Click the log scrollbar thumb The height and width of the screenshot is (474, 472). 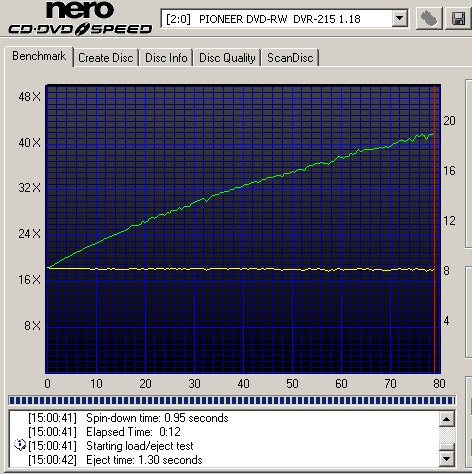pos(447,447)
